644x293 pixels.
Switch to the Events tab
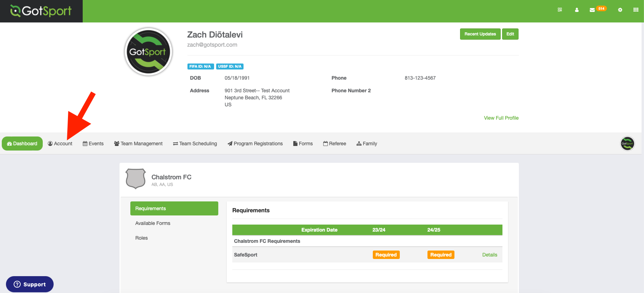click(x=93, y=144)
